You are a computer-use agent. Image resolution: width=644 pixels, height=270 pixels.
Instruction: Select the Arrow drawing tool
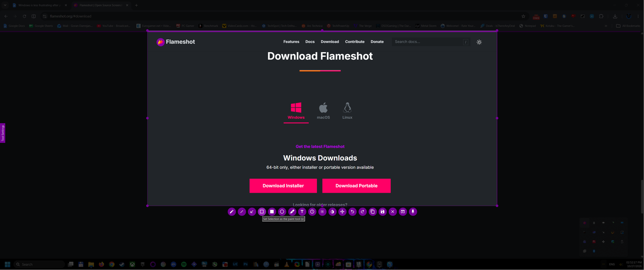[x=252, y=212]
